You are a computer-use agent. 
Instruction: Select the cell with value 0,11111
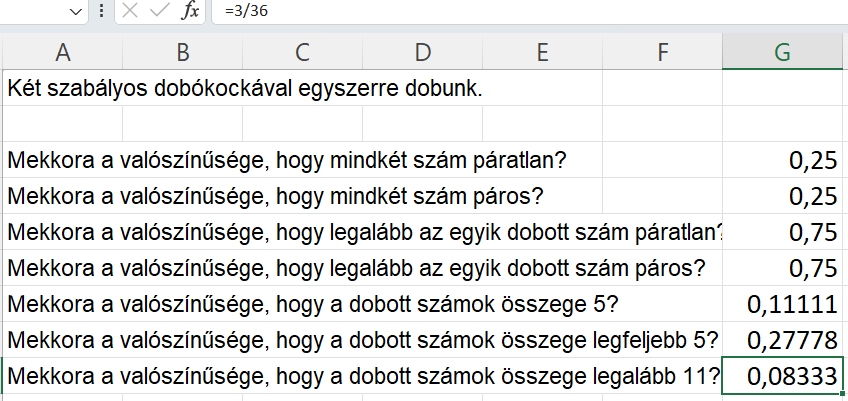tap(783, 304)
